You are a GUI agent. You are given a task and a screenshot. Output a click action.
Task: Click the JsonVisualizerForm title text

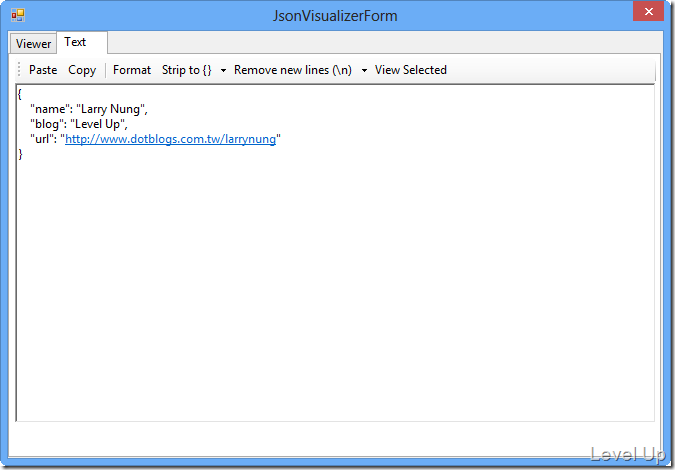point(335,15)
